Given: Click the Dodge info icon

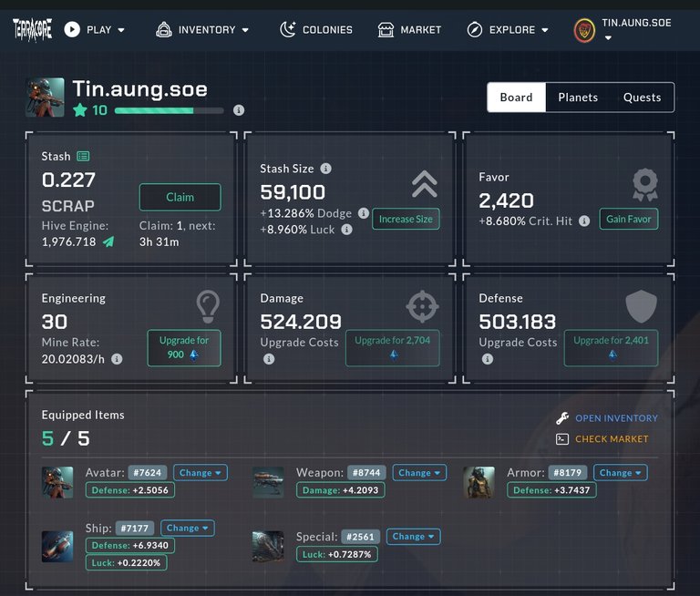Looking at the screenshot, I should 364,213.
